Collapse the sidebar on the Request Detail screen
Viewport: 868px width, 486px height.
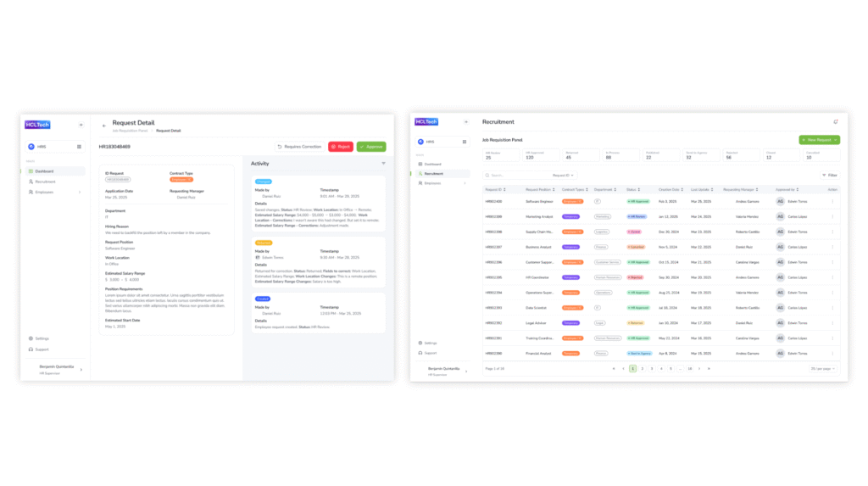[81, 125]
